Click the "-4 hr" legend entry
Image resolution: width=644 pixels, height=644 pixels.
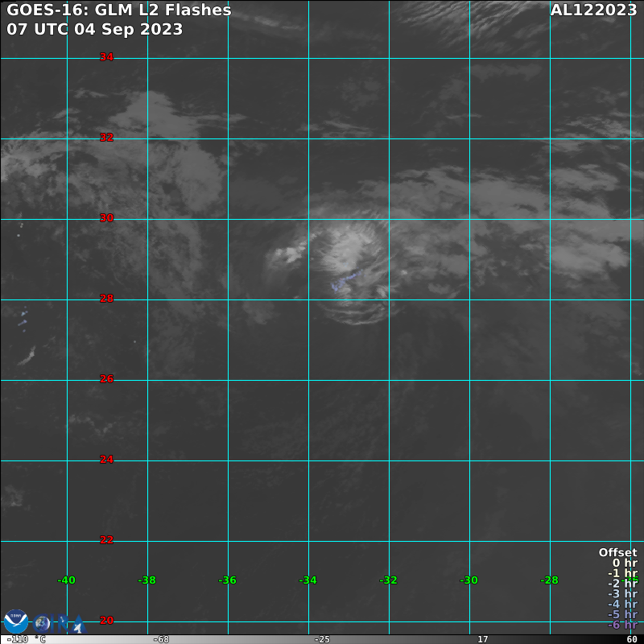(x=622, y=605)
